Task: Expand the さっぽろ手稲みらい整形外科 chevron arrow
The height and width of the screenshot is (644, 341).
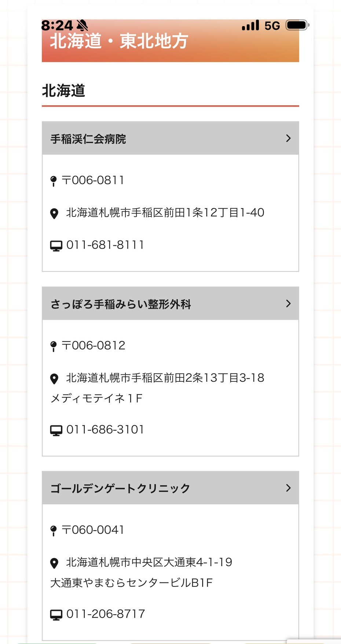Action: point(288,304)
